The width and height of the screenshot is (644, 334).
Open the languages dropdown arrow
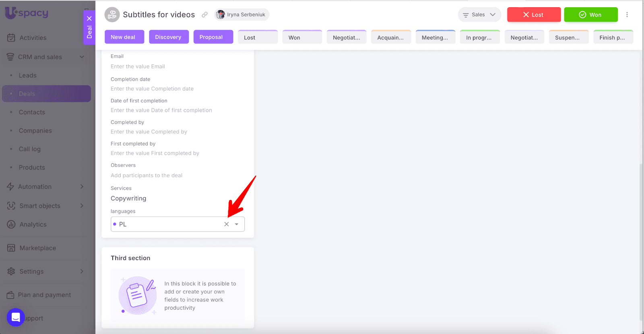click(x=237, y=224)
